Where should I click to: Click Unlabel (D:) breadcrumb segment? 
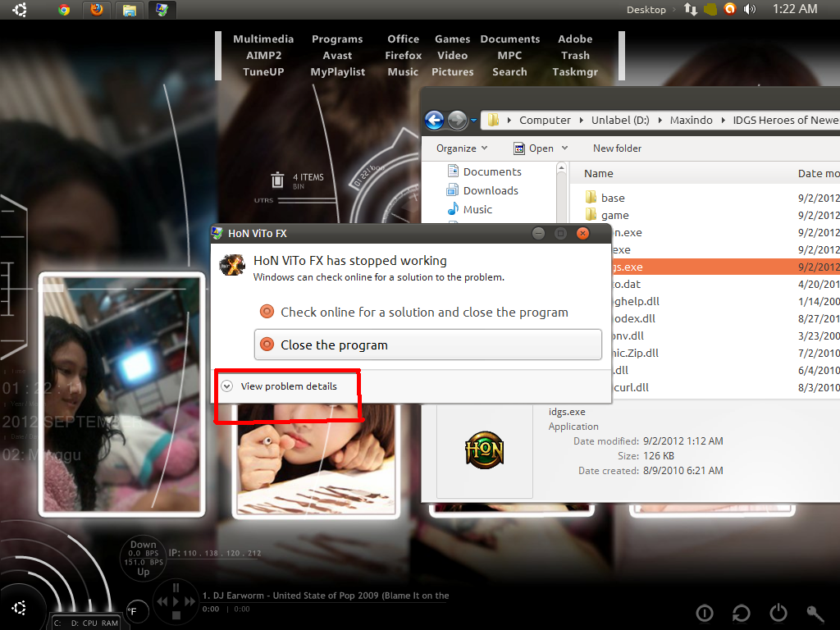click(x=620, y=120)
